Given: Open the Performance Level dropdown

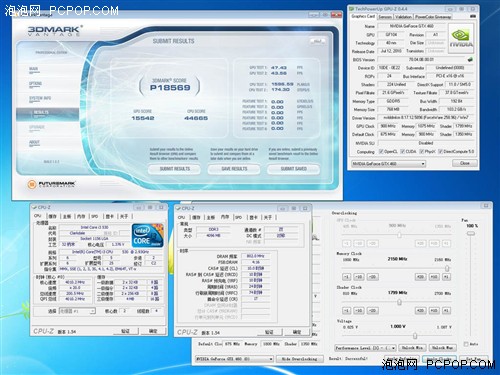Looking at the screenshot, I should (x=365, y=348).
